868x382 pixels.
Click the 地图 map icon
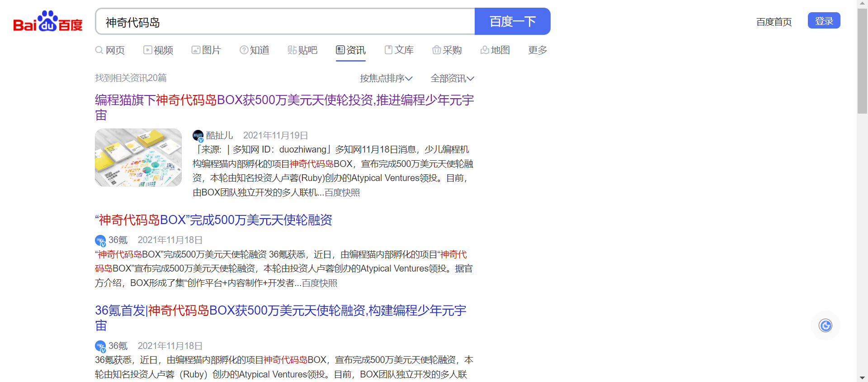click(x=485, y=50)
